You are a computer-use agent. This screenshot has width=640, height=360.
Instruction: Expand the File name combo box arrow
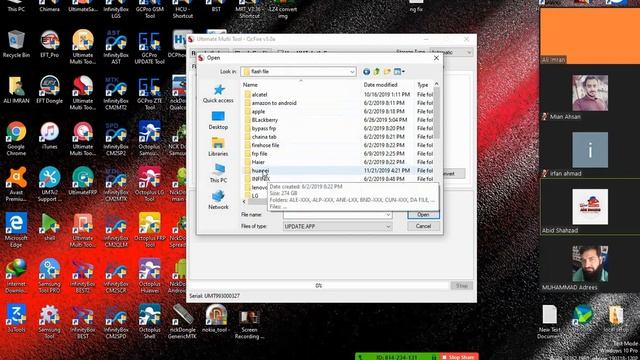388,215
